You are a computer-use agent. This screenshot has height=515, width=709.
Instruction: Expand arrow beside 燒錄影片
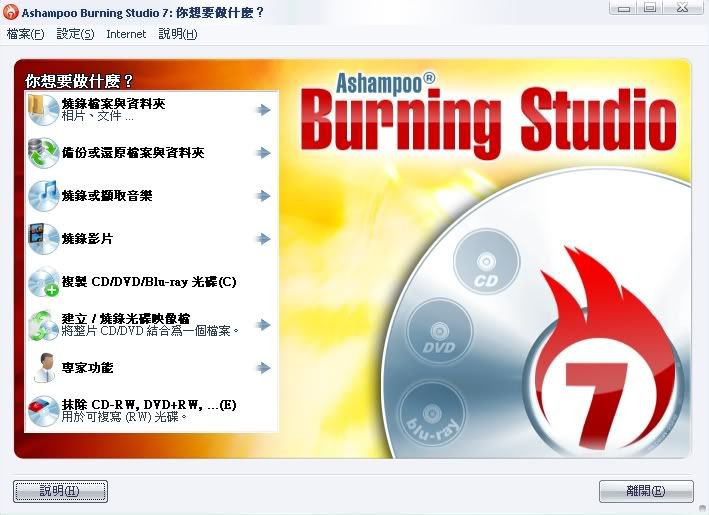click(263, 239)
